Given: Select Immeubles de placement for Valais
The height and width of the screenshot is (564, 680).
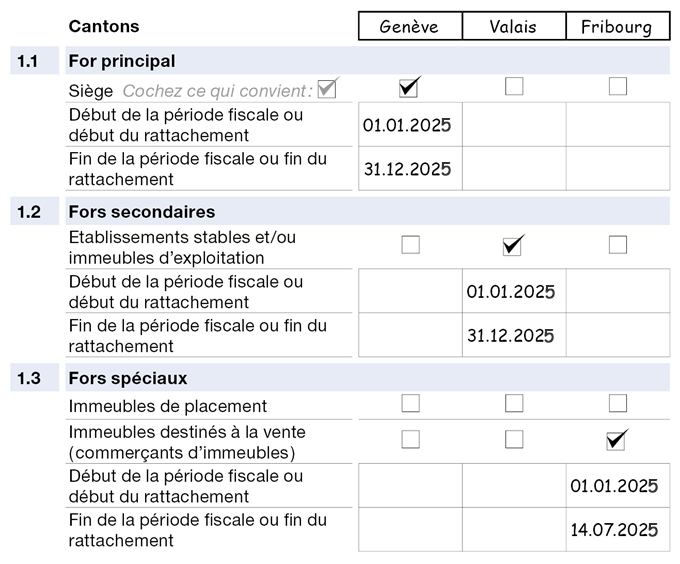Looking at the screenshot, I should (514, 404).
